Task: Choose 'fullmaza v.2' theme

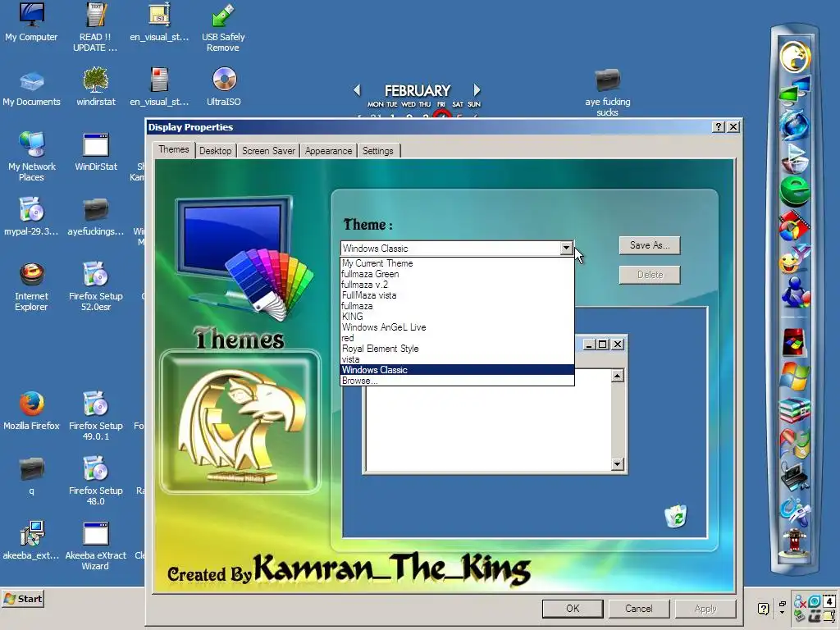Action: pos(457,285)
